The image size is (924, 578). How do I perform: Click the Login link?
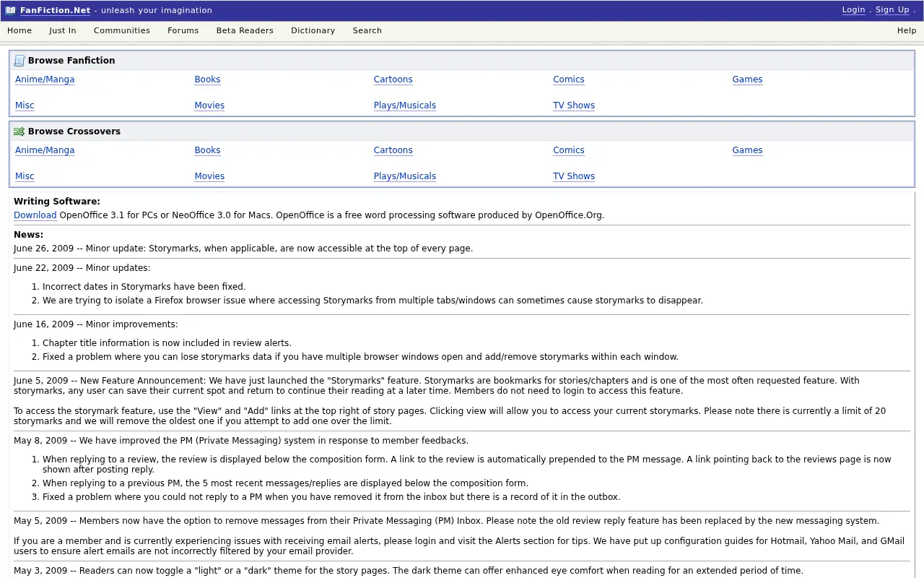tap(853, 10)
